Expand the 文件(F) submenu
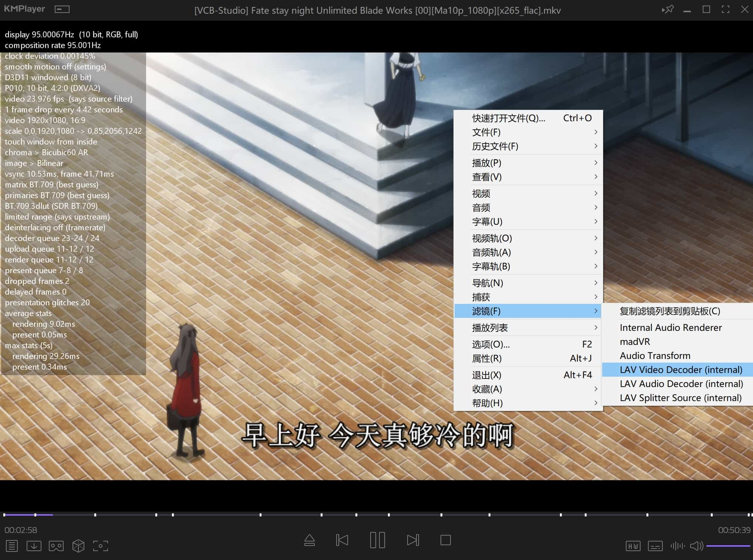The width and height of the screenshot is (753, 560). (529, 132)
